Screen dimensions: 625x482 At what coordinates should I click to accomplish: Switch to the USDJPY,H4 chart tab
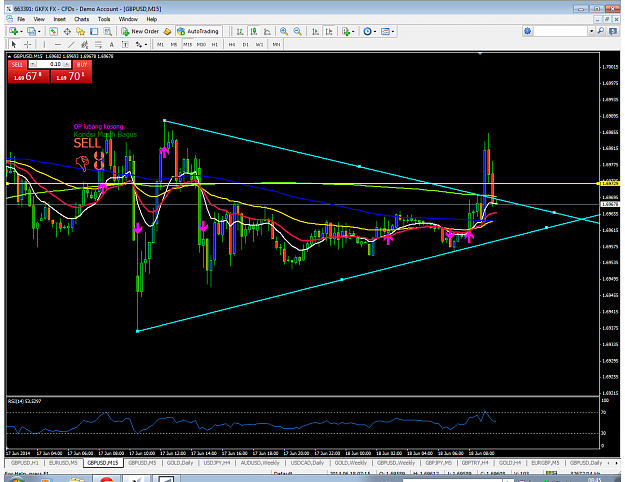click(x=217, y=463)
